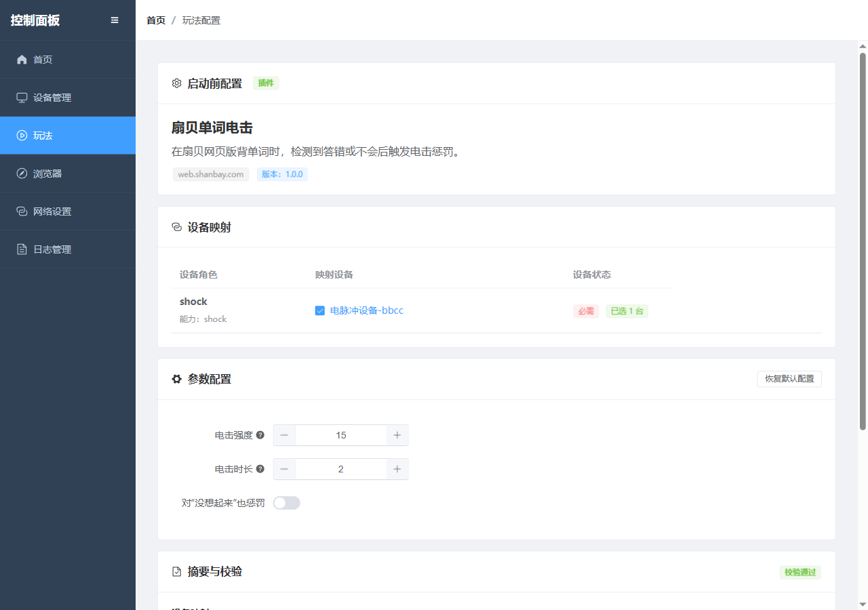Open 网络设置 in the sidebar menu
Image resolution: width=868 pixels, height=610 pixels.
(x=68, y=211)
